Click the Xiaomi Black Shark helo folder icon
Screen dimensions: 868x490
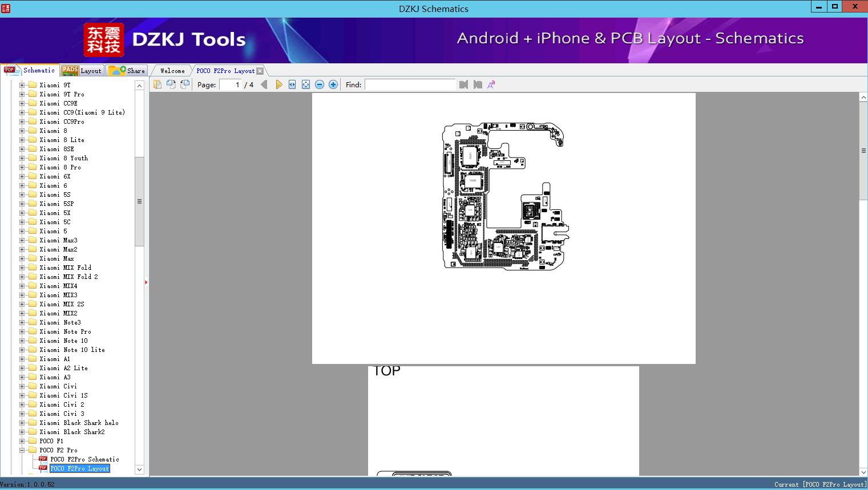pyautogui.click(x=33, y=423)
